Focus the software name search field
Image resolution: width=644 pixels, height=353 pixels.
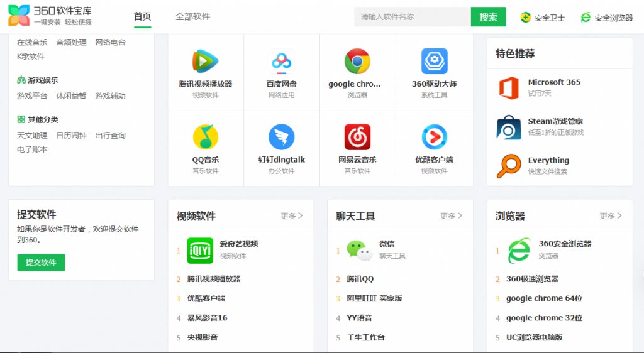[x=413, y=17]
